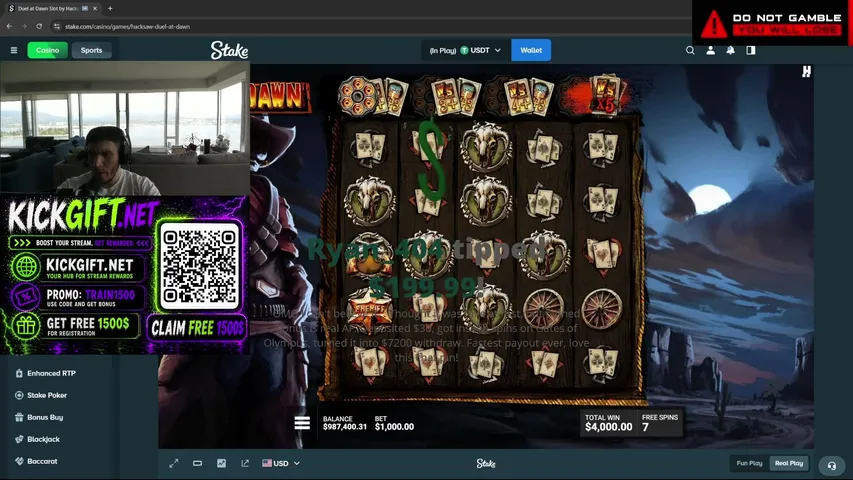The image size is (853, 480).
Task: Pop out the game window icon
Action: pyautogui.click(x=245, y=463)
